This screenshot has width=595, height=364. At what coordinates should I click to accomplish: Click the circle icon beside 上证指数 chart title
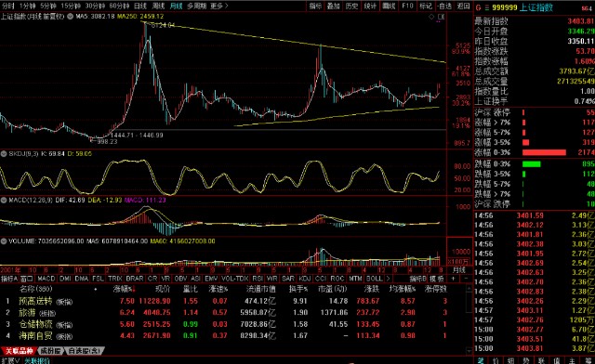point(71,17)
